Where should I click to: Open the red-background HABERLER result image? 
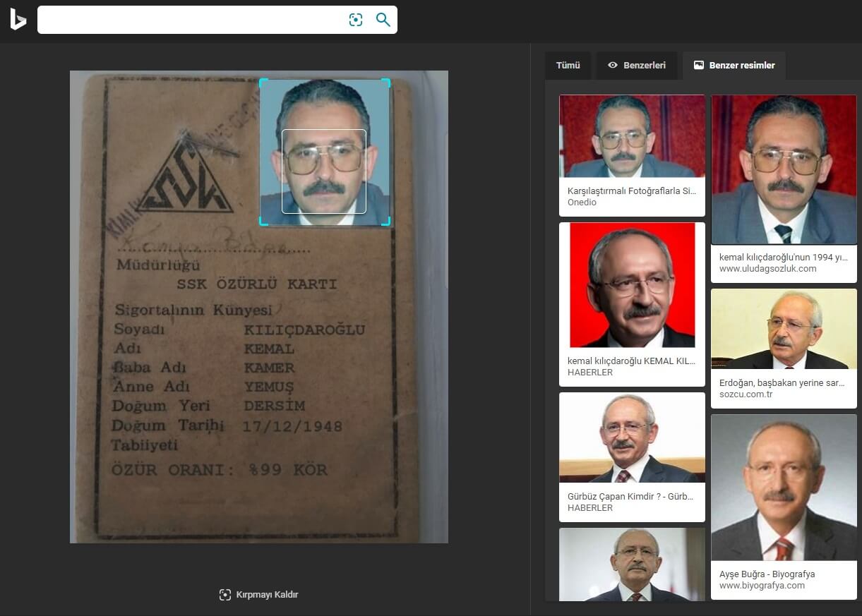tap(632, 285)
